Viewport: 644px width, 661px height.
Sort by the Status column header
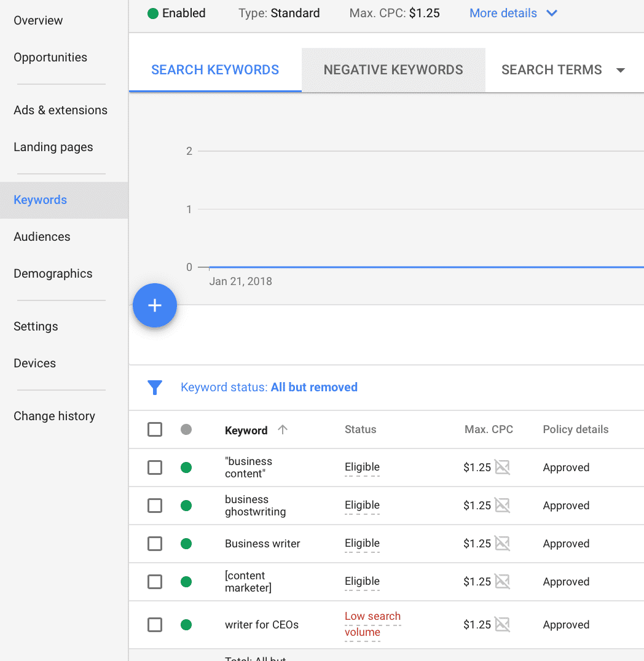coord(360,429)
